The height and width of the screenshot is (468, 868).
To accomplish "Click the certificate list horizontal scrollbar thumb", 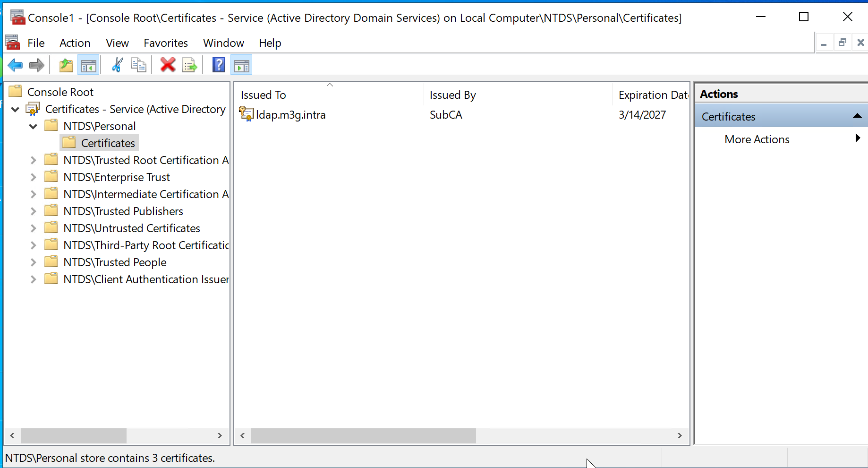I will (363, 435).
